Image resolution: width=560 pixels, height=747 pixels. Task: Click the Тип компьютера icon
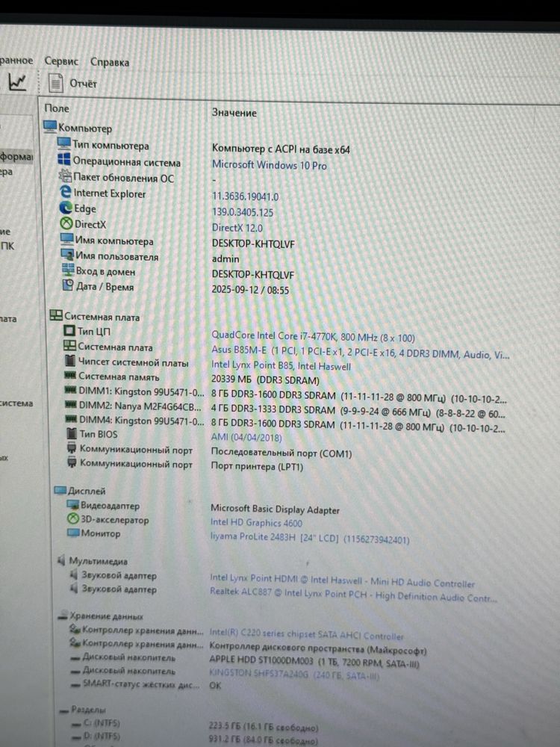pos(63,143)
